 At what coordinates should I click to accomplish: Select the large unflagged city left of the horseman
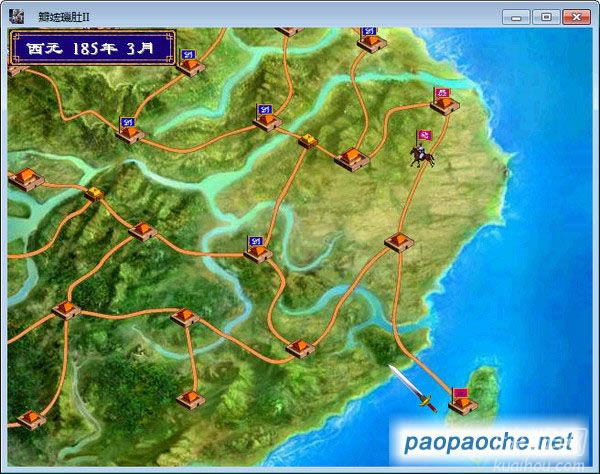click(352, 157)
